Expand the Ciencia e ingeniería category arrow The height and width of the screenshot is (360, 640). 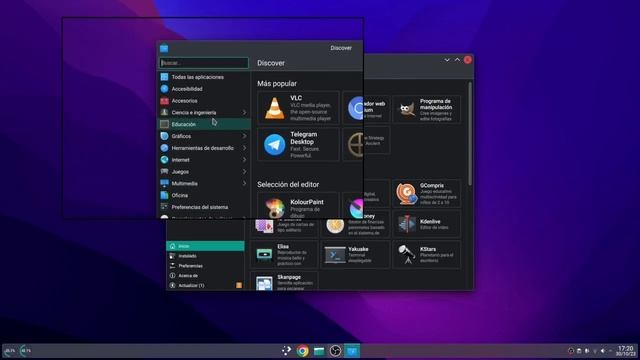coord(244,112)
